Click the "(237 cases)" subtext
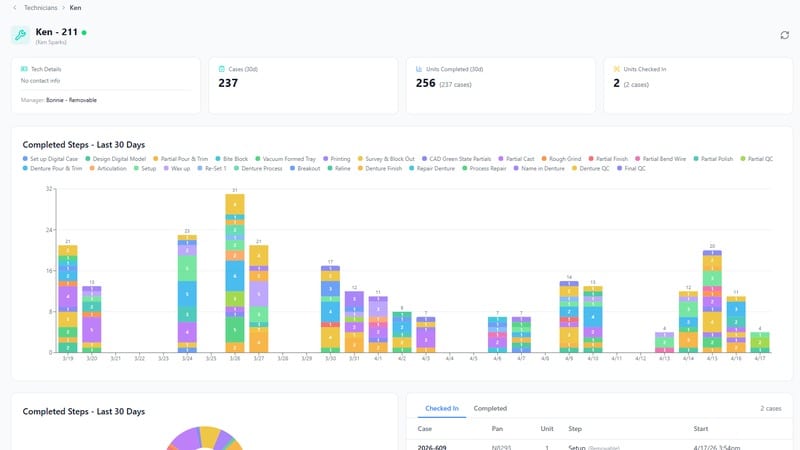800x450 pixels. (455, 85)
